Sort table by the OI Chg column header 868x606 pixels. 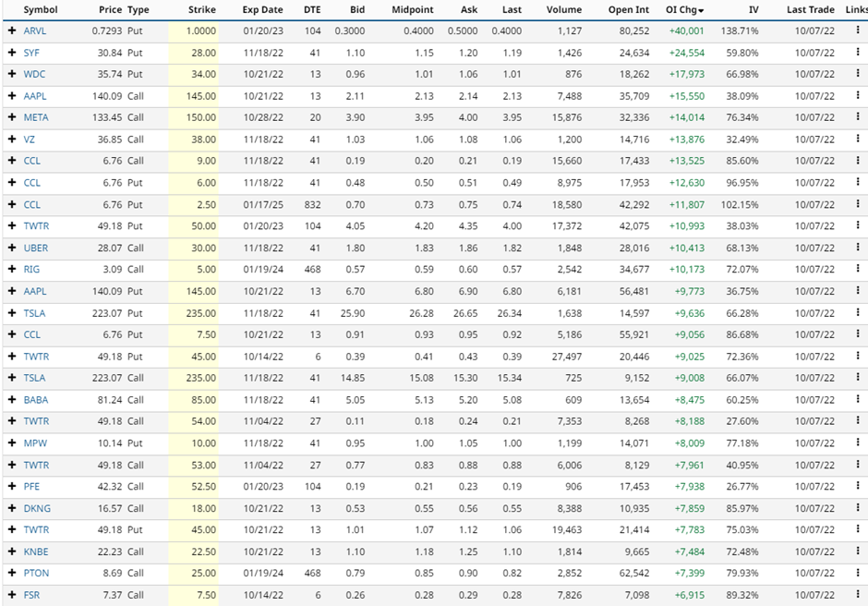[x=684, y=9]
